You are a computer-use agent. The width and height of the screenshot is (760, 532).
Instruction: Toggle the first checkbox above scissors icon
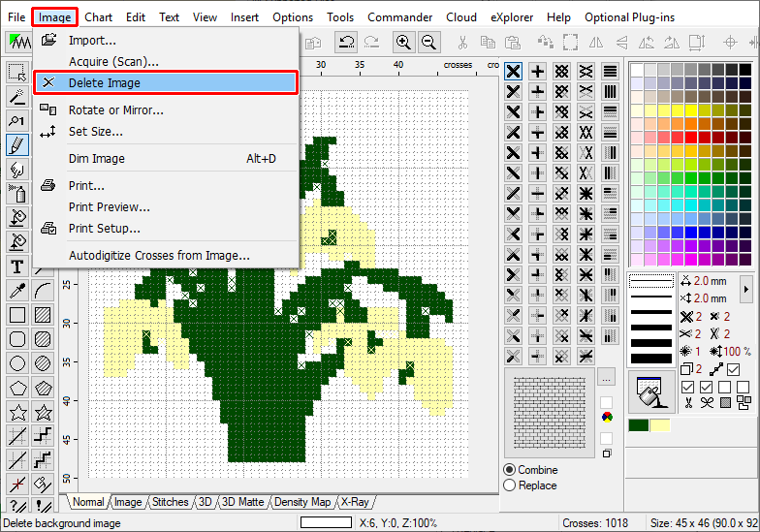pyautogui.click(x=687, y=388)
